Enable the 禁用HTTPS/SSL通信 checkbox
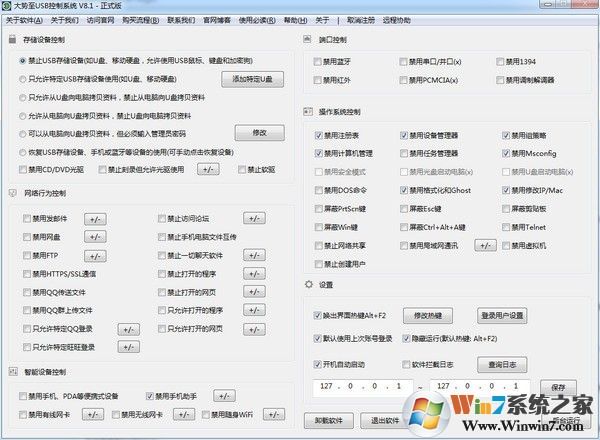This screenshot has height=440, width=600. [27, 274]
